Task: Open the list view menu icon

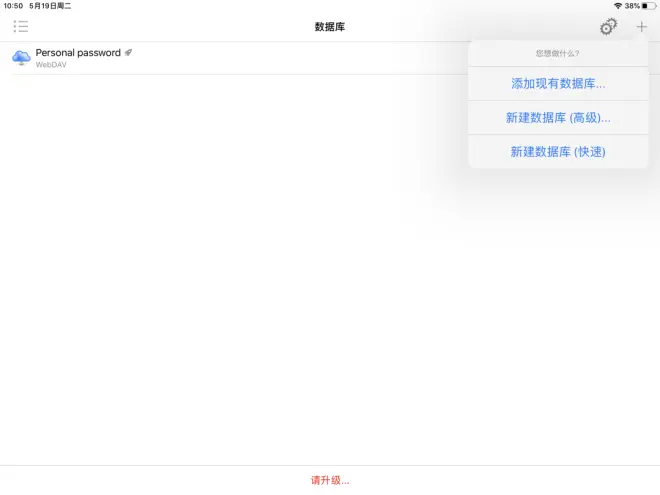Action: click(x=21, y=27)
